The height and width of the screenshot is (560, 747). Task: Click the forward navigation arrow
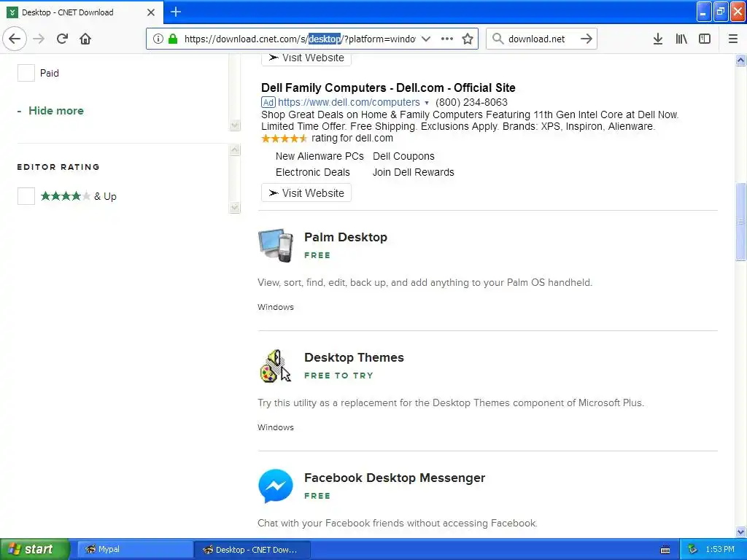39,39
